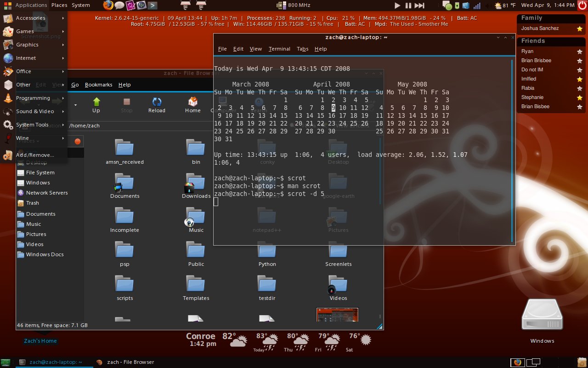The width and height of the screenshot is (588, 368).
Task: Skip to next track in the panel
Action: (419, 6)
